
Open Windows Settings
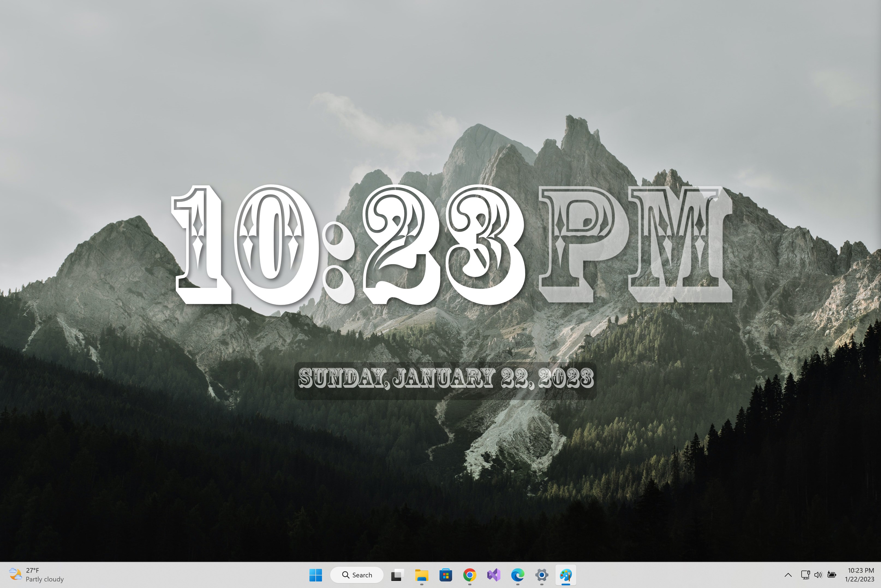pyautogui.click(x=542, y=575)
